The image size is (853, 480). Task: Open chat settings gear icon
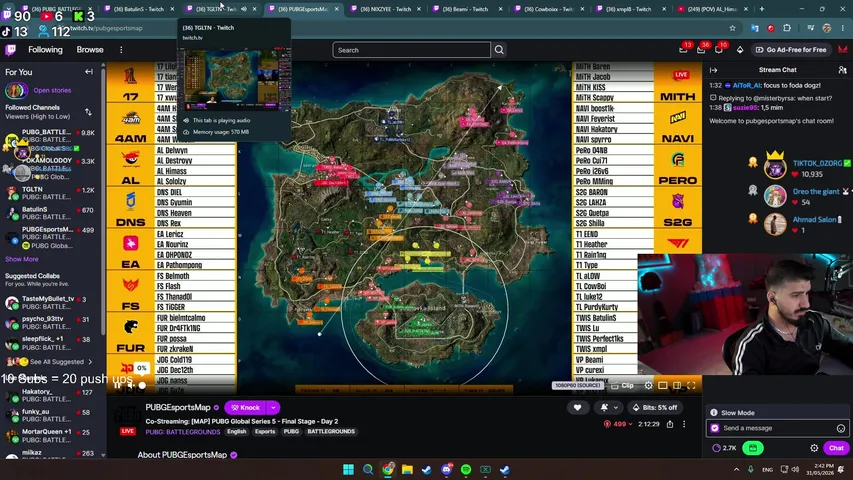(814, 448)
